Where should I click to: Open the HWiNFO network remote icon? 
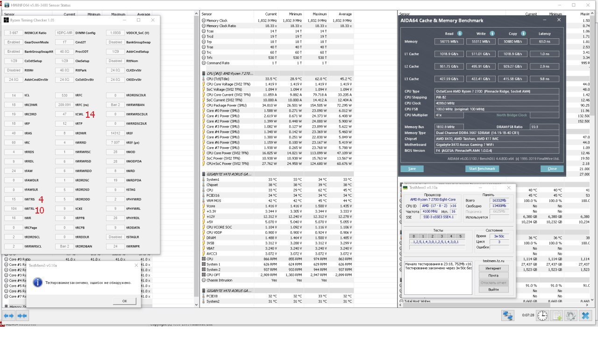coord(508,316)
